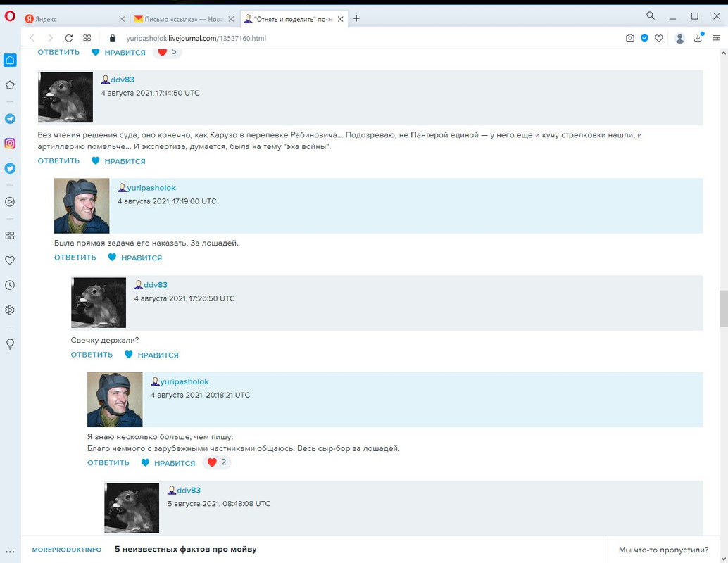The image size is (728, 563).
Task: Click the lightbulb tips icon in sidebar
Action: click(10, 344)
